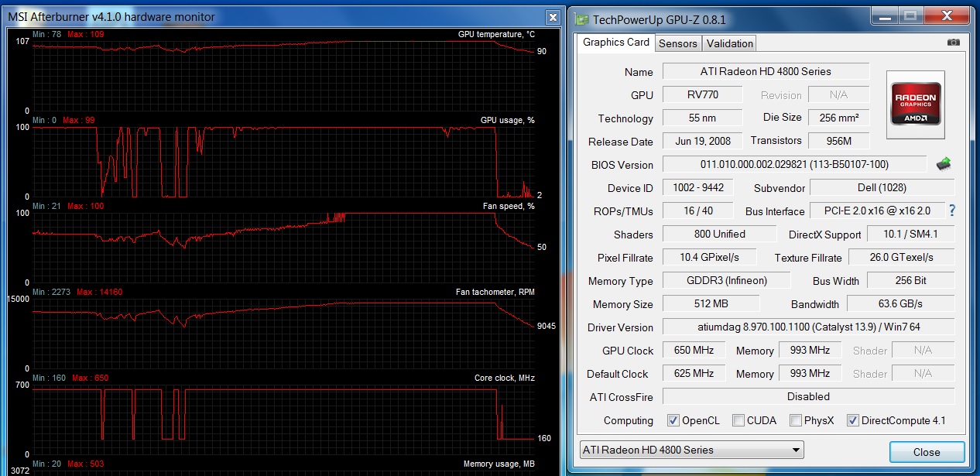Click the Transistors field showing 956M
Image resolution: width=980 pixels, height=476 pixels.
[x=838, y=141]
